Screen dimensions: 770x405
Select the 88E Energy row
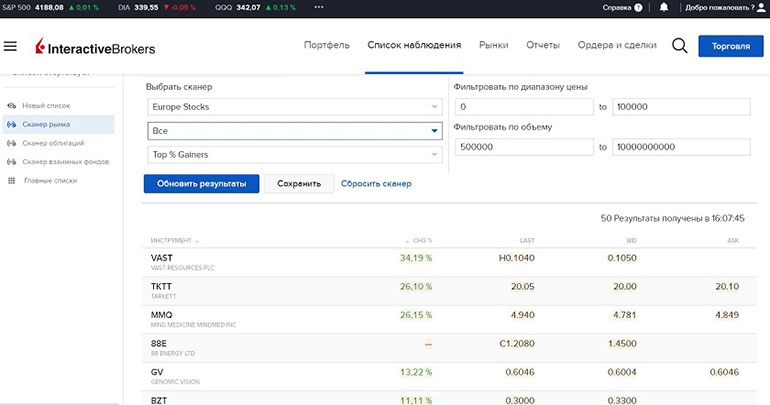tap(449, 348)
